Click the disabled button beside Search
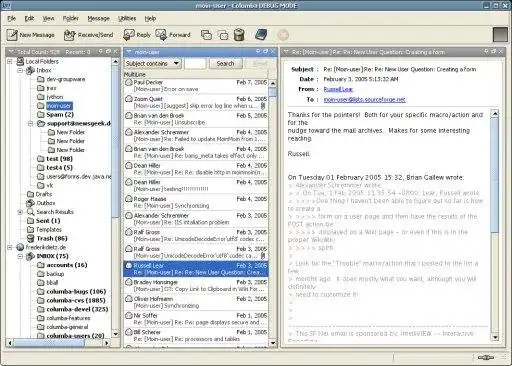Viewport: 512px width, 366px height. (260, 63)
